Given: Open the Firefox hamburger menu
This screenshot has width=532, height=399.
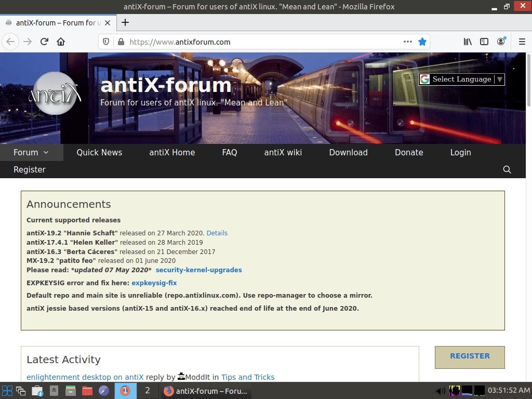Looking at the screenshot, I should 522,42.
